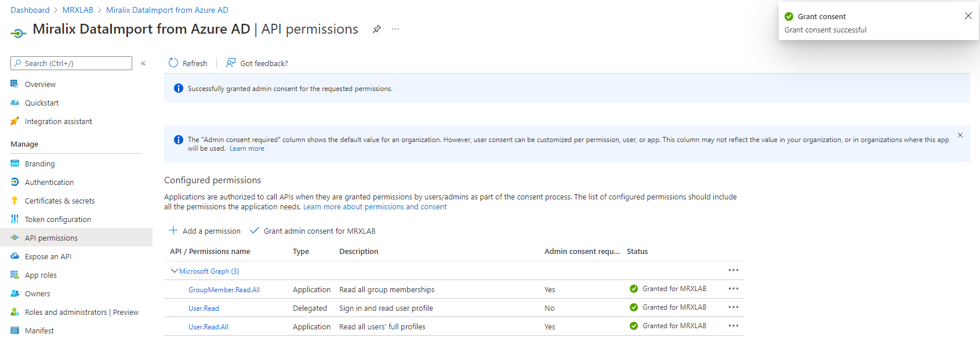The height and width of the screenshot is (345, 980).
Task: Open Learn more about permissions and consent
Action: pos(375,207)
